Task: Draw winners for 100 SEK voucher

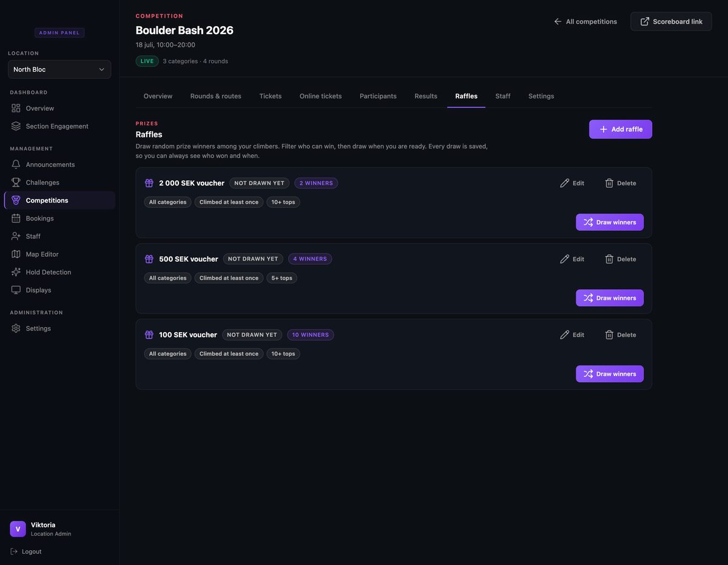Action: [610, 373]
